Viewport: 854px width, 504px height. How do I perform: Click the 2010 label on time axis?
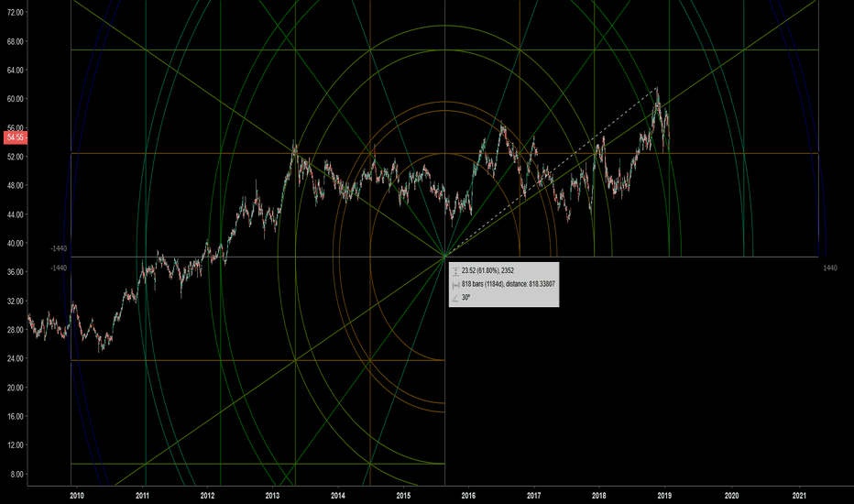77,496
